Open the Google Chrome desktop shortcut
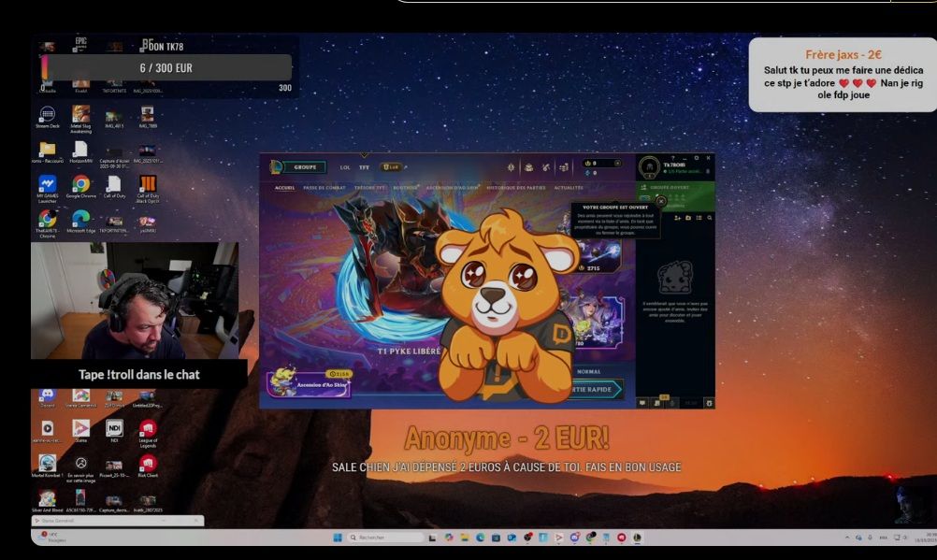Image resolution: width=937 pixels, height=560 pixels. [80, 186]
